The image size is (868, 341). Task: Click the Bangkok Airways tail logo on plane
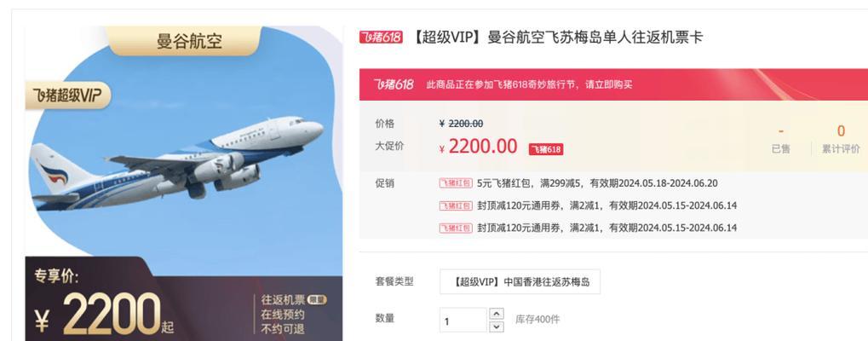coord(53,172)
